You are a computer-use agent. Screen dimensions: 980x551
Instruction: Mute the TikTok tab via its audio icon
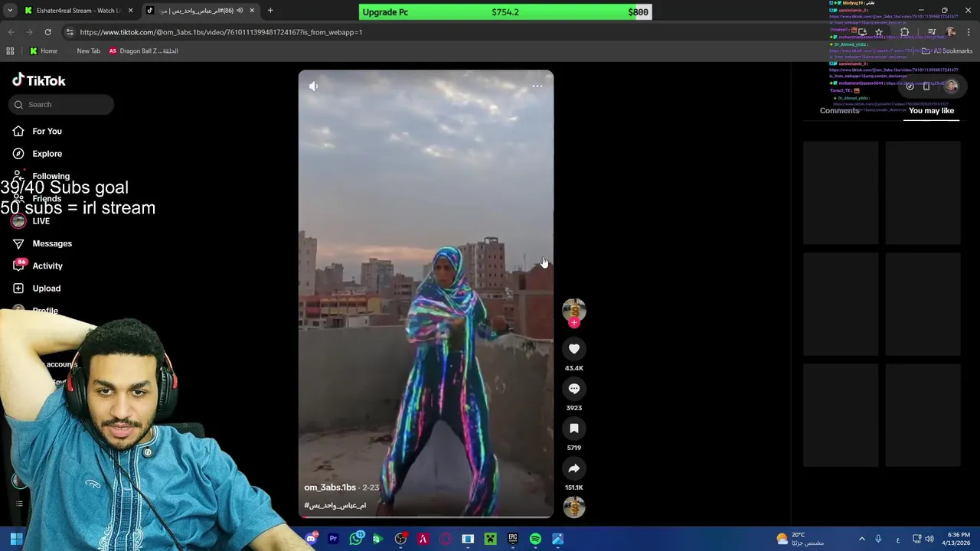tap(240, 11)
